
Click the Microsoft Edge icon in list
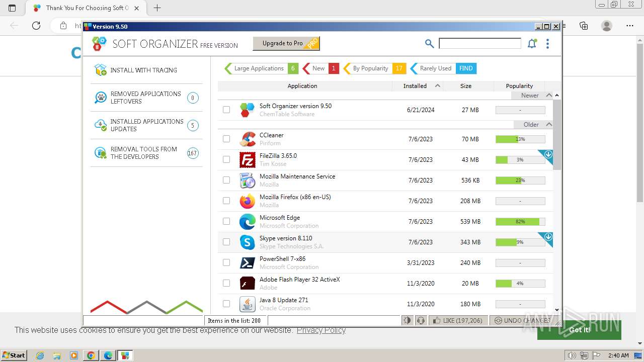(x=247, y=222)
